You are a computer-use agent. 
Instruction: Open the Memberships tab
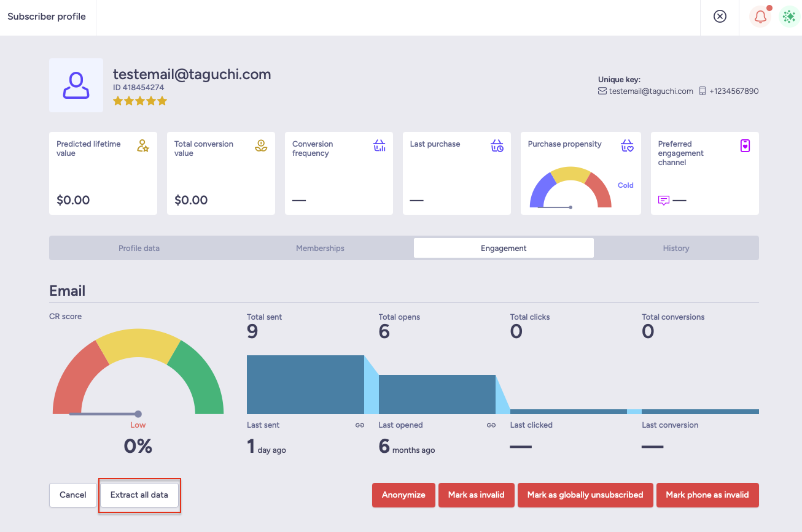coord(320,248)
